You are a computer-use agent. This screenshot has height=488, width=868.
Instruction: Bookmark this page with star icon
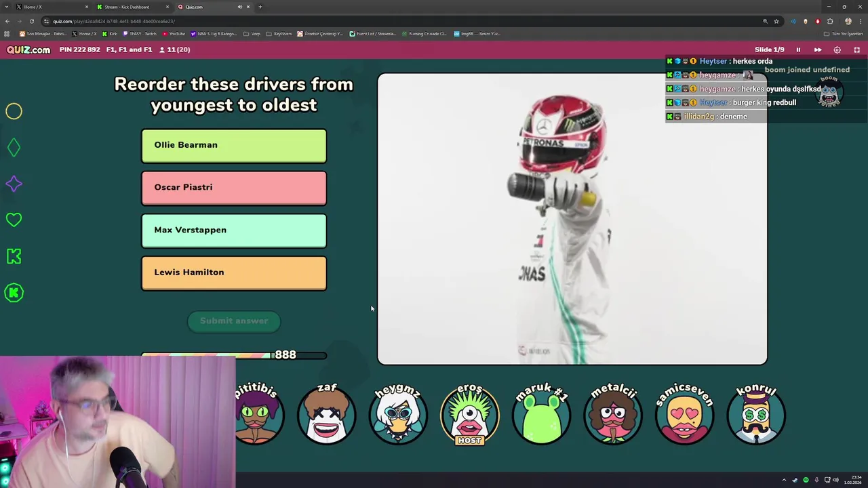click(x=776, y=21)
